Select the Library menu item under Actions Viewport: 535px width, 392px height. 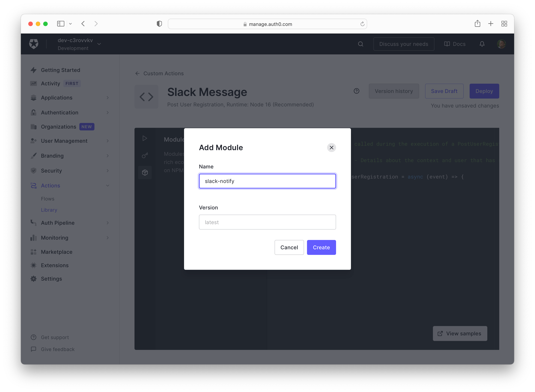pos(49,209)
